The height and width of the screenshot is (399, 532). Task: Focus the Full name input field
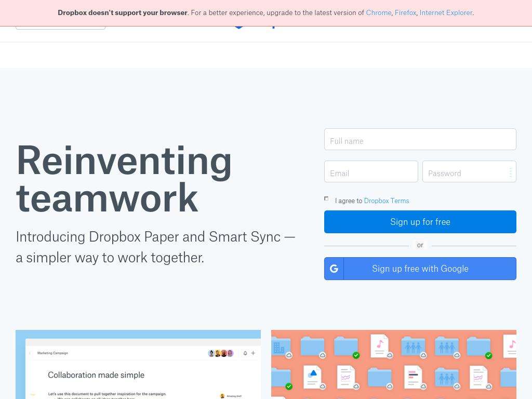420,139
